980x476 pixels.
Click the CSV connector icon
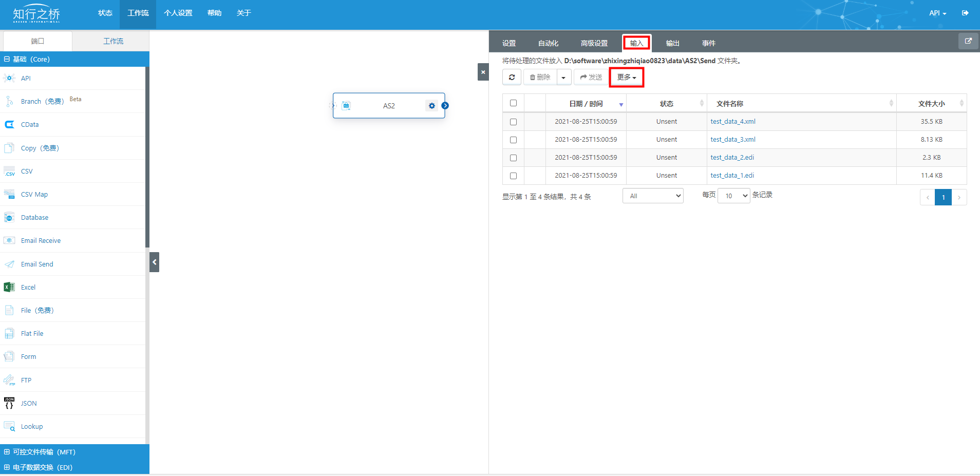9,171
